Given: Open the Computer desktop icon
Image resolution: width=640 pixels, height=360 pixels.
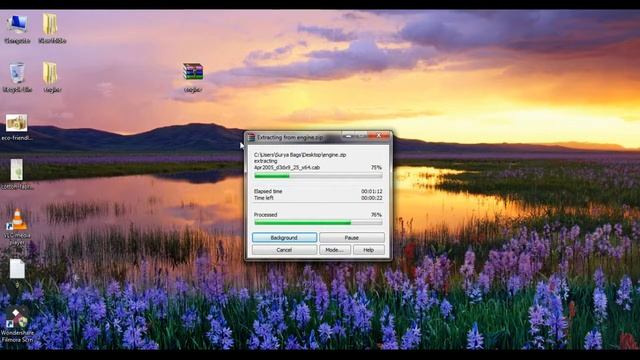Looking at the screenshot, I should (x=17, y=29).
